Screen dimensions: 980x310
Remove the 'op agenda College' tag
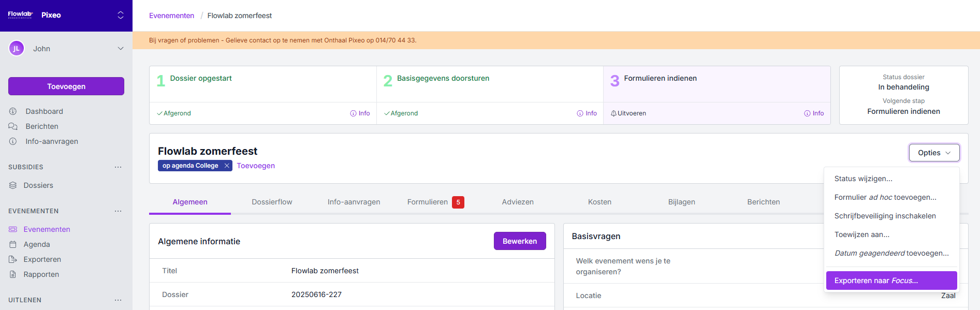(x=227, y=166)
